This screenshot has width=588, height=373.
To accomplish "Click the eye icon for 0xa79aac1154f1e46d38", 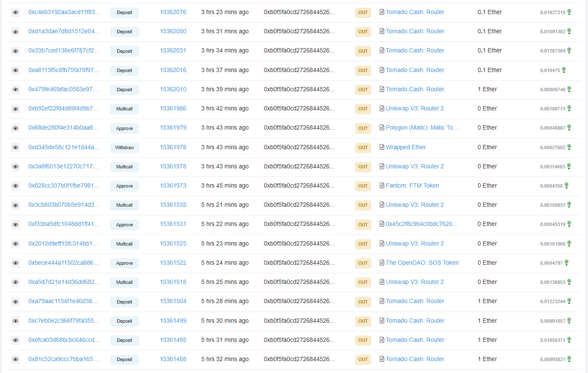I will click(x=15, y=302).
